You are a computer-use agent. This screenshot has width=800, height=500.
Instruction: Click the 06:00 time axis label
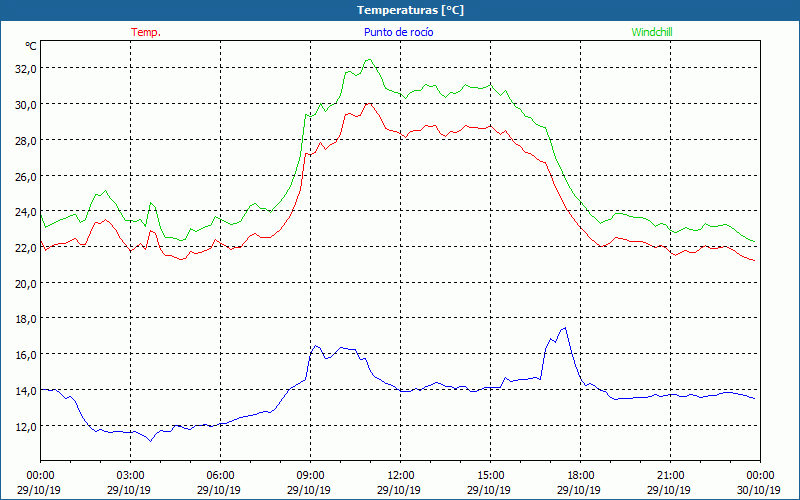pyautogui.click(x=220, y=476)
